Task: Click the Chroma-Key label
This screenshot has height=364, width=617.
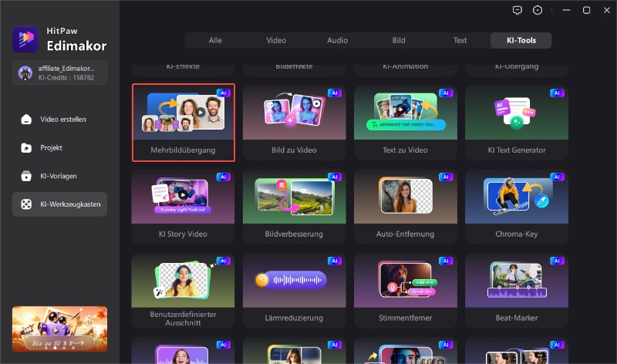Action: pos(517,234)
